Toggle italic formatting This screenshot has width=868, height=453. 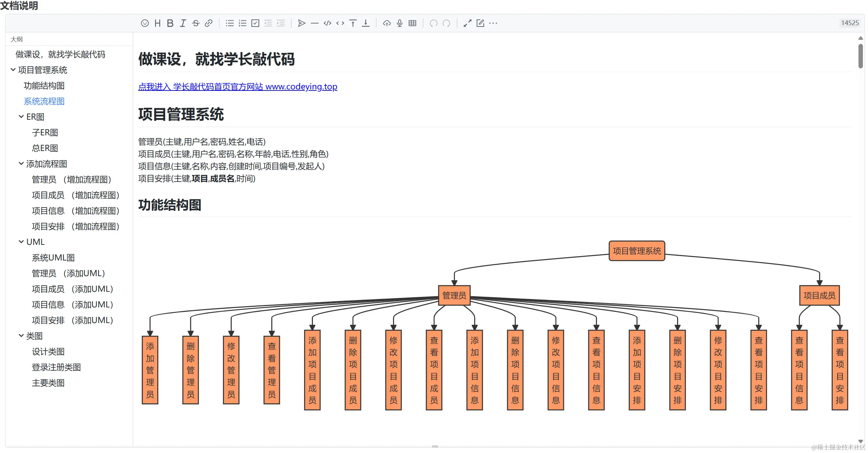(183, 23)
